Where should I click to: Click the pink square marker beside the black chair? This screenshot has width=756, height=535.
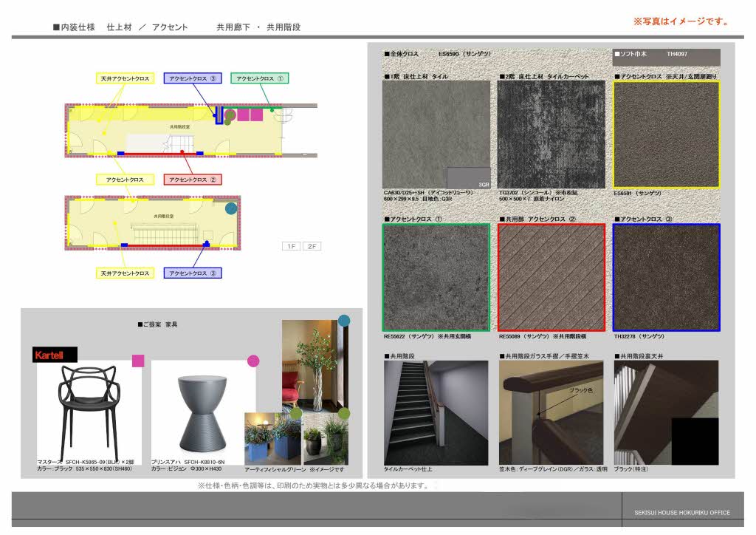[137, 361]
